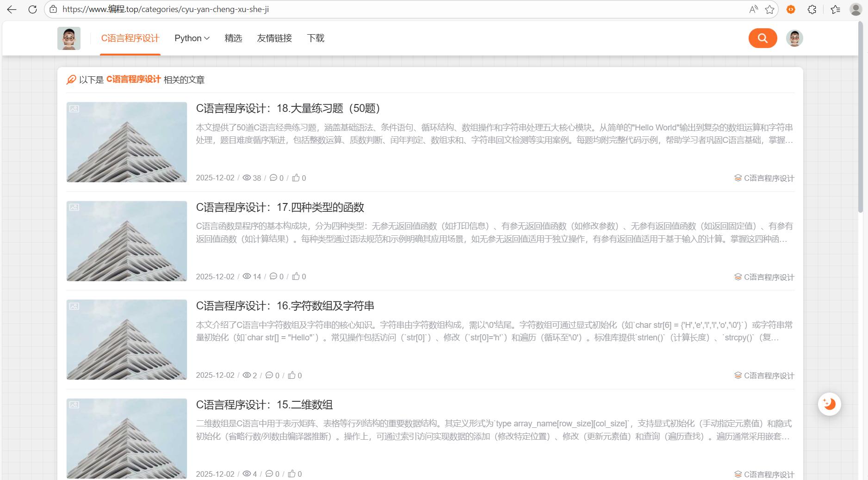
Task: Click the browser refresh button
Action: click(32, 9)
